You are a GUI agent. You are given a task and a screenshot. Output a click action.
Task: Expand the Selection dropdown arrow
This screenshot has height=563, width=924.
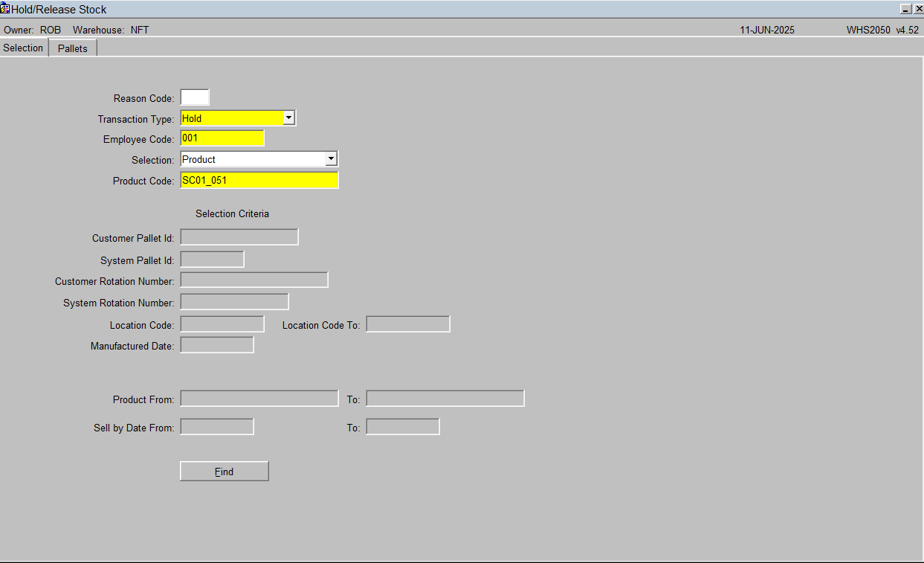pyautogui.click(x=331, y=159)
